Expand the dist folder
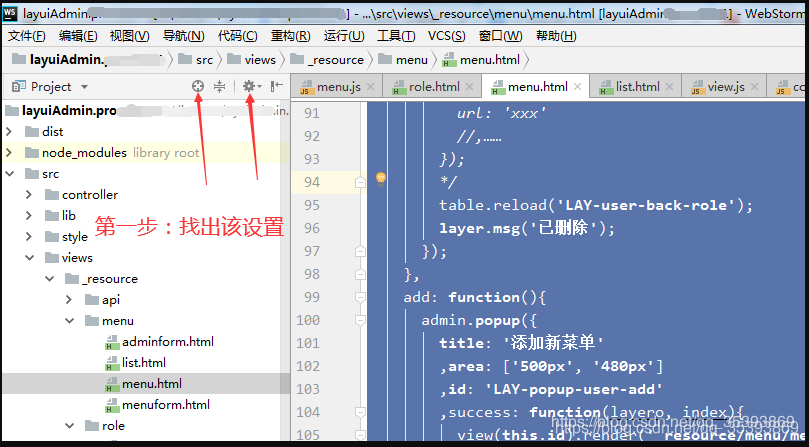809x447 pixels. pos(9,132)
